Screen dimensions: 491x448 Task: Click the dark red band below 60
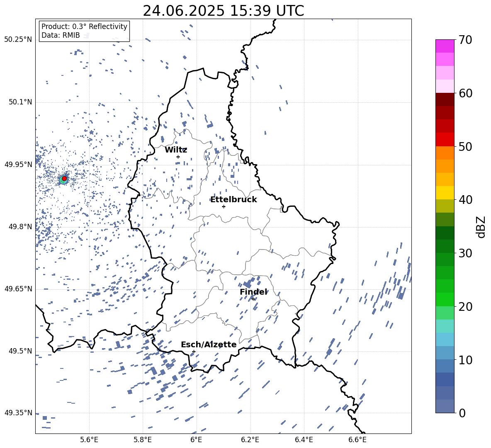click(x=445, y=99)
